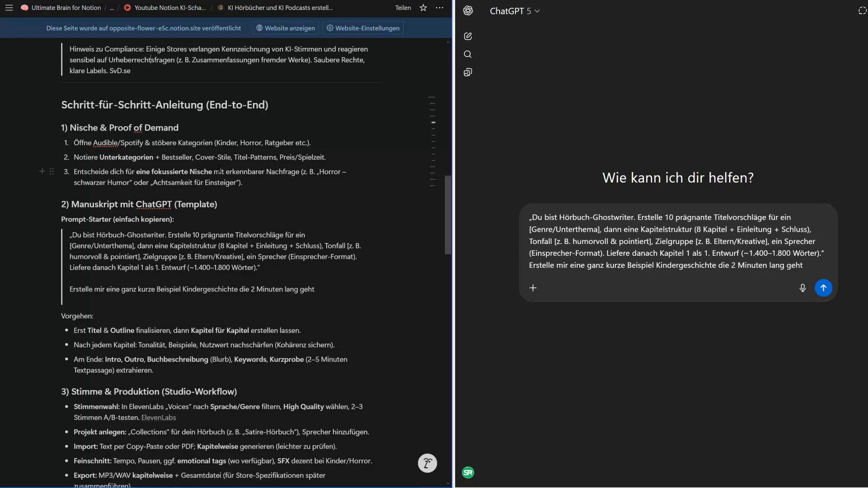This screenshot has height=488, width=868.
Task: Open the Notion sidebar hamburger menu
Action: click(x=9, y=8)
